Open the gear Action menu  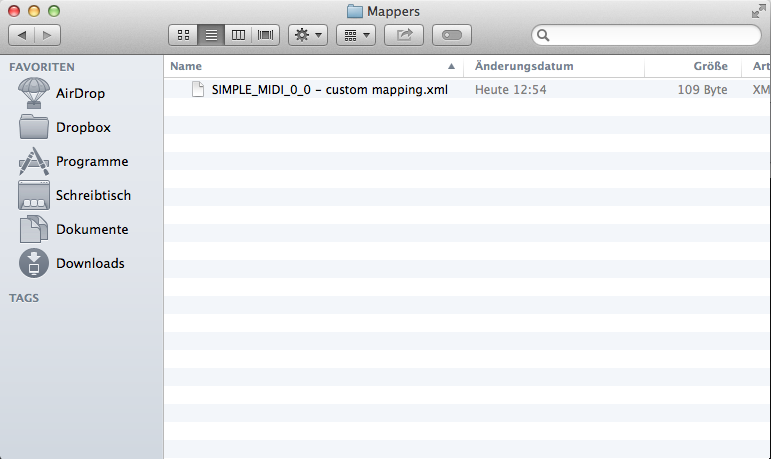point(308,35)
